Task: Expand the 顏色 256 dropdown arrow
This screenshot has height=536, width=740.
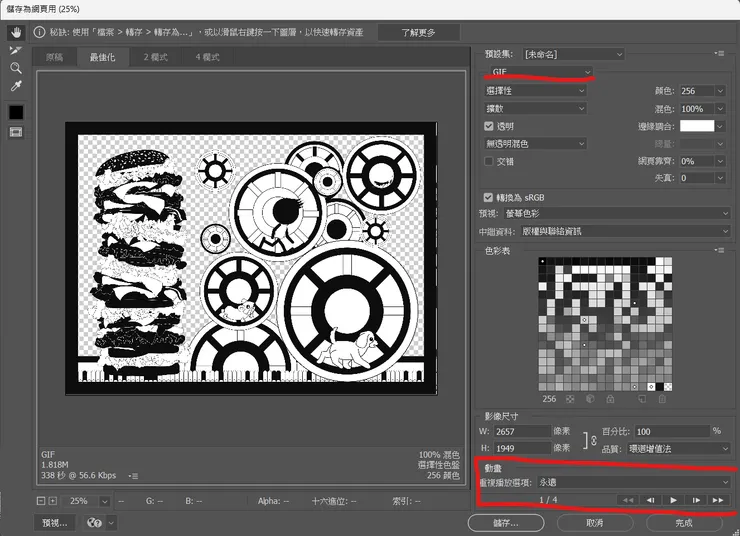Action: [720, 91]
